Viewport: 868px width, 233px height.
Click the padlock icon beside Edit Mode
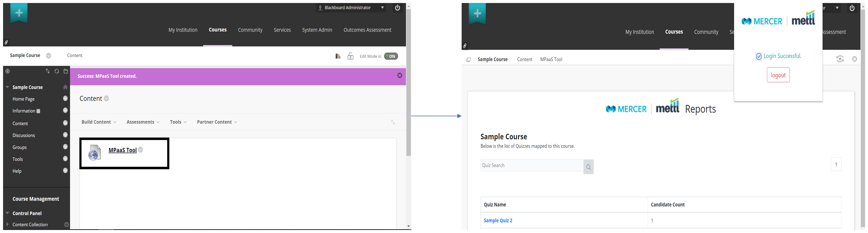pos(350,56)
